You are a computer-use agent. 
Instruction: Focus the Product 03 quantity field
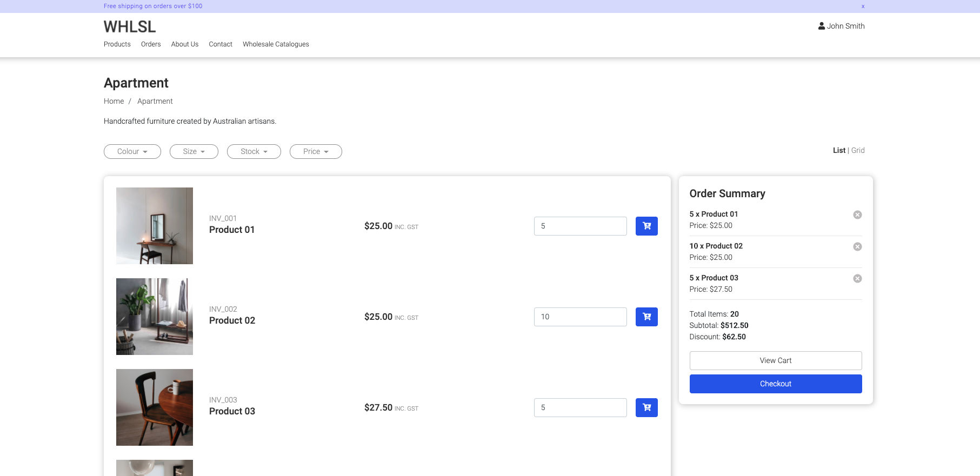[581, 407]
